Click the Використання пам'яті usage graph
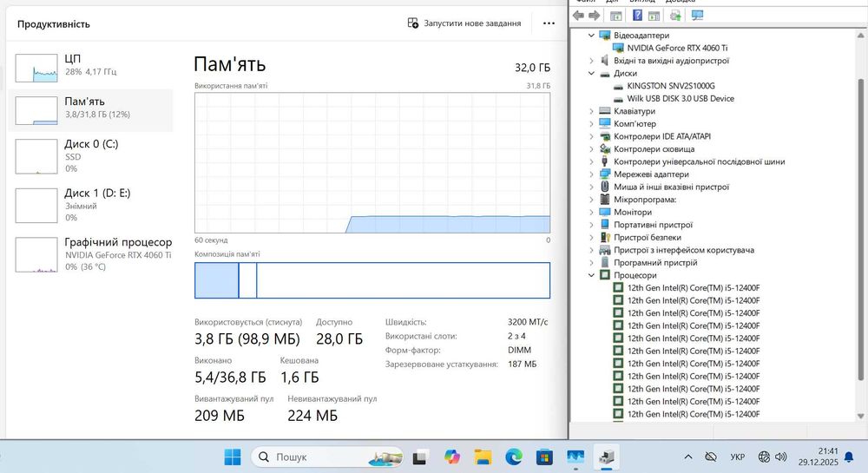Image resolution: width=868 pixels, height=473 pixels. click(x=372, y=163)
